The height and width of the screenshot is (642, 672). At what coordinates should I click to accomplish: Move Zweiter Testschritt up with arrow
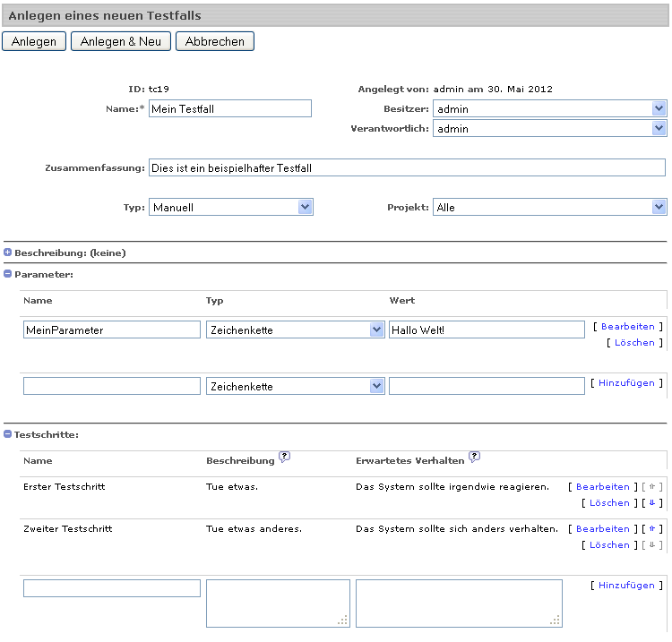click(x=652, y=529)
